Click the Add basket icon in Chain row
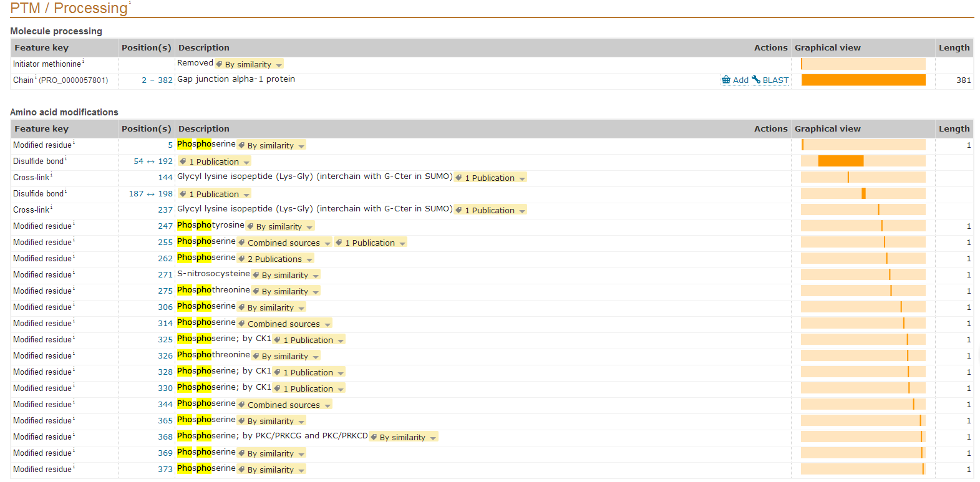Screen dimensions: 980x482 pyautogui.click(x=725, y=80)
